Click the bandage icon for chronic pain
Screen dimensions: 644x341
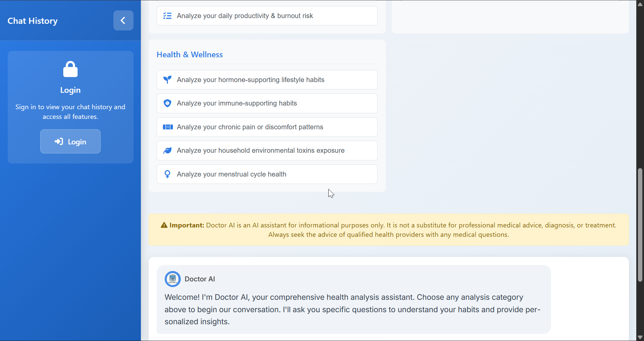(x=168, y=127)
